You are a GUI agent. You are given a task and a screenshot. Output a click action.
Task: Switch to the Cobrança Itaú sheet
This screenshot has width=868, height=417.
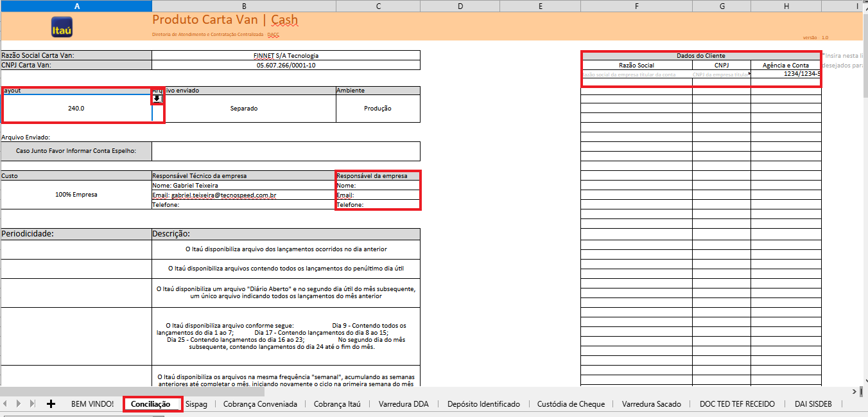coord(337,404)
